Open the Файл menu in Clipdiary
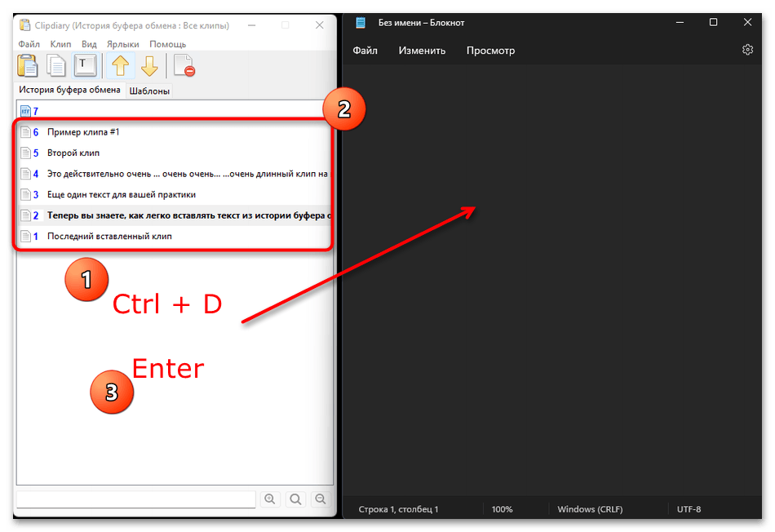The image size is (775, 532). point(29,44)
